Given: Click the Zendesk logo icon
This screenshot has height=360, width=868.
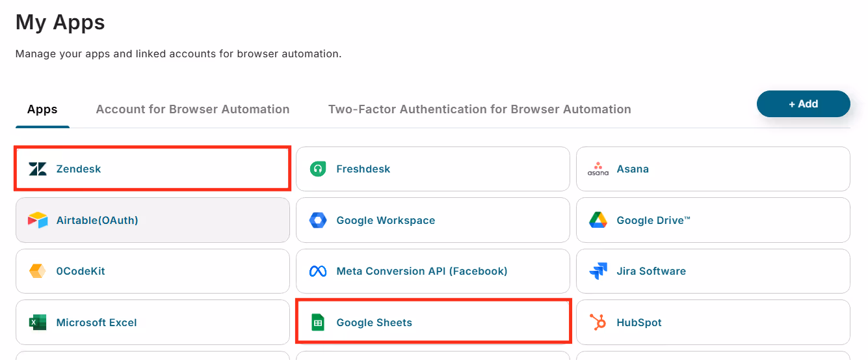Looking at the screenshot, I should click(x=38, y=169).
